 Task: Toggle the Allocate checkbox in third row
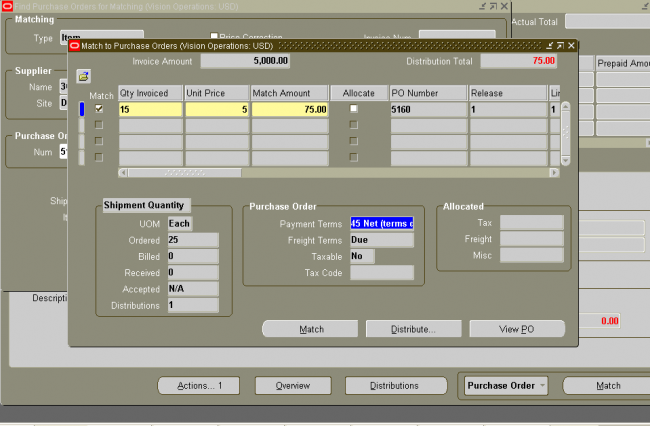(x=354, y=141)
